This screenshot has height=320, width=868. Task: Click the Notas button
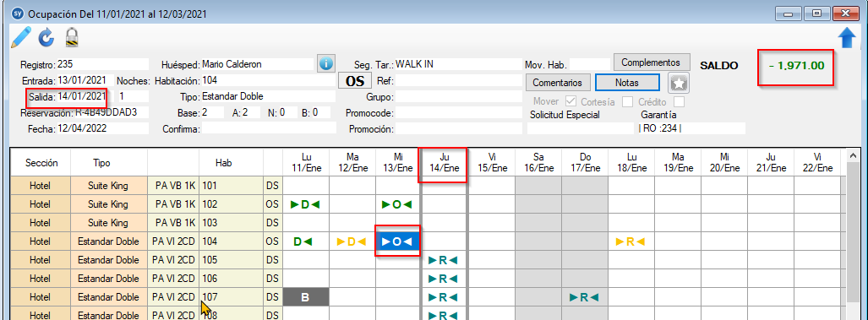pyautogui.click(x=627, y=83)
